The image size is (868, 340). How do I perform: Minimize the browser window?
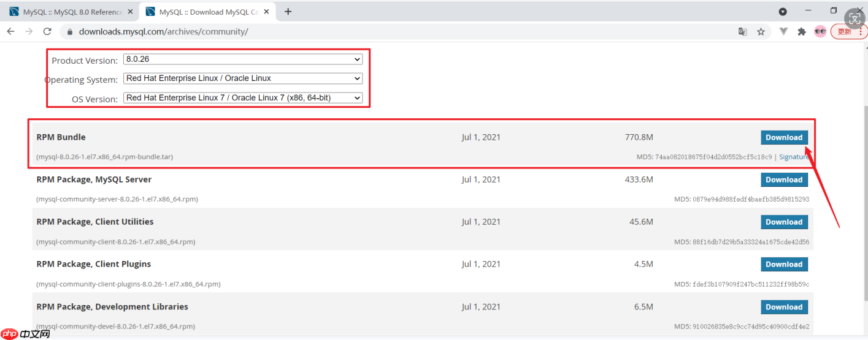808,10
